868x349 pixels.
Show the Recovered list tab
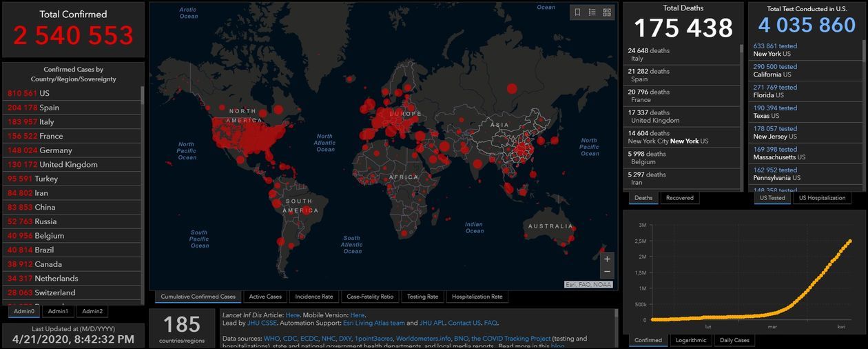[x=679, y=198]
